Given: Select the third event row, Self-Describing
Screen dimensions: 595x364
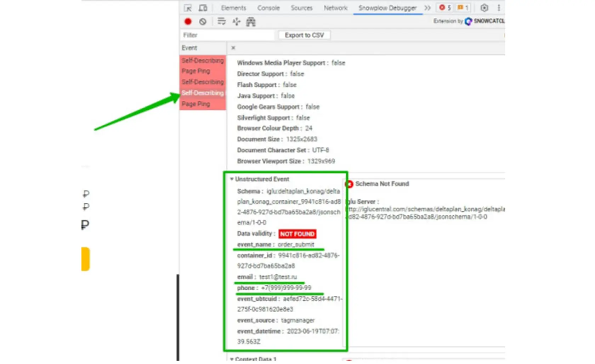Looking at the screenshot, I should pos(203,82).
